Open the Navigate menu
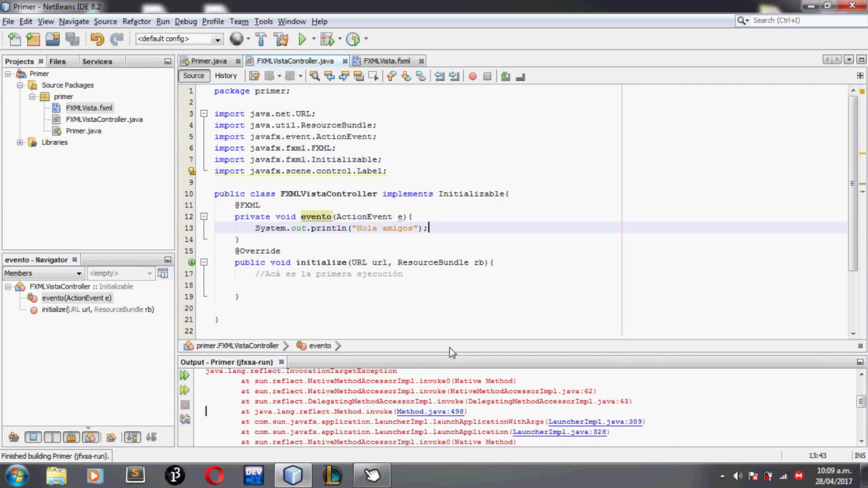The image size is (868, 488). (x=74, y=22)
